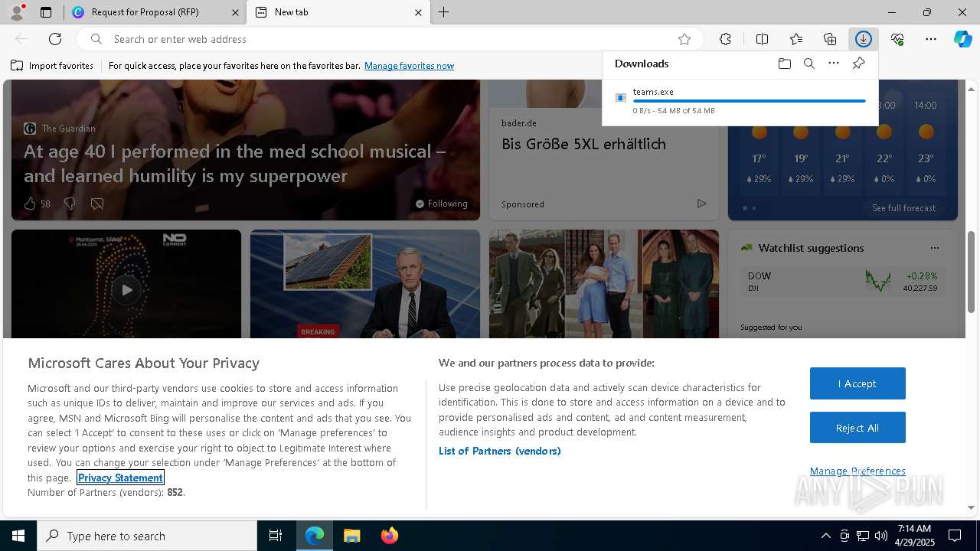
Task: Select the teams.exe download entry
Action: point(740,100)
